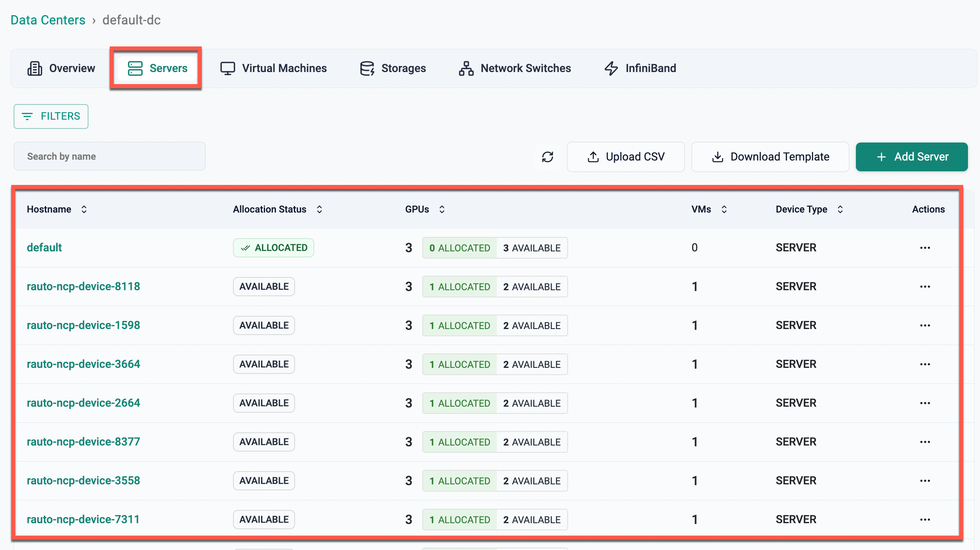The width and height of the screenshot is (980, 550).
Task: Open rauto-ncp-device-1598 hostname link
Action: (83, 325)
